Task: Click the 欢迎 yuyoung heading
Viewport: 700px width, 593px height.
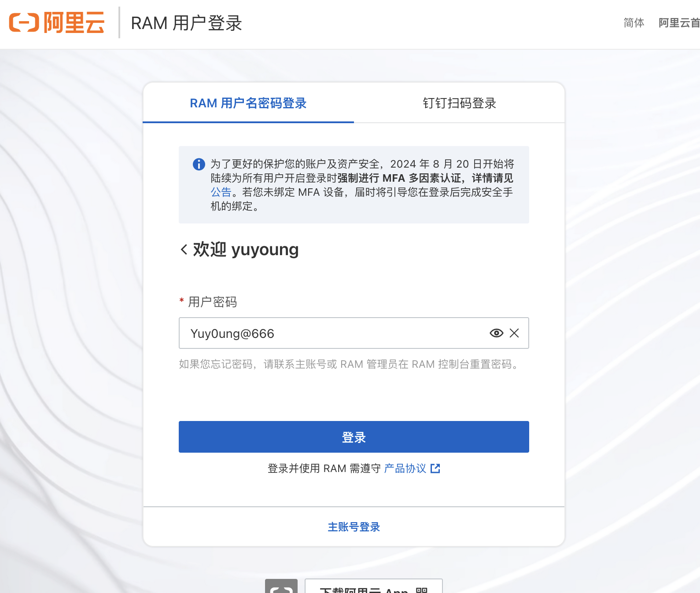Action: 246,249
